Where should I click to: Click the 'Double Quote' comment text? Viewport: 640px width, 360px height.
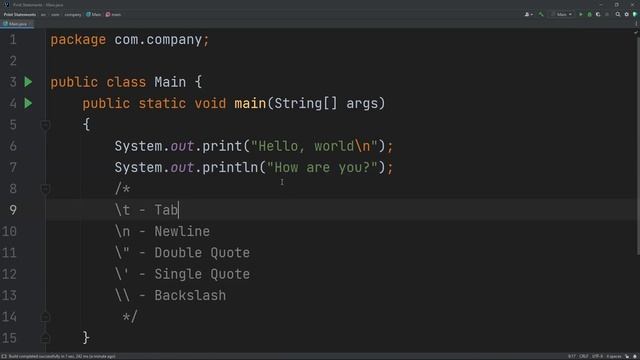coord(202,253)
